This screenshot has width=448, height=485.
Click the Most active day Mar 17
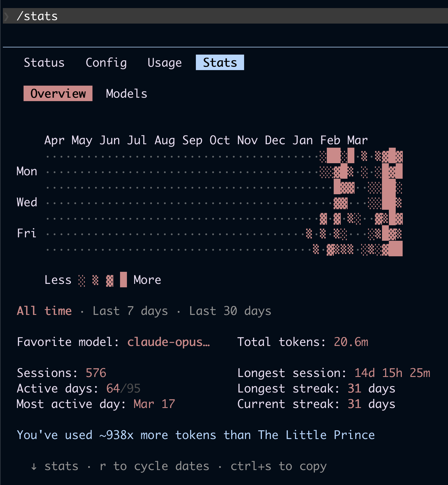pyautogui.click(x=154, y=404)
